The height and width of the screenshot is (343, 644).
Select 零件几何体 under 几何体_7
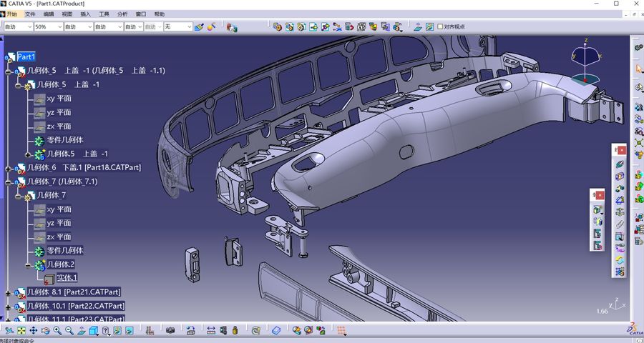[x=65, y=250]
